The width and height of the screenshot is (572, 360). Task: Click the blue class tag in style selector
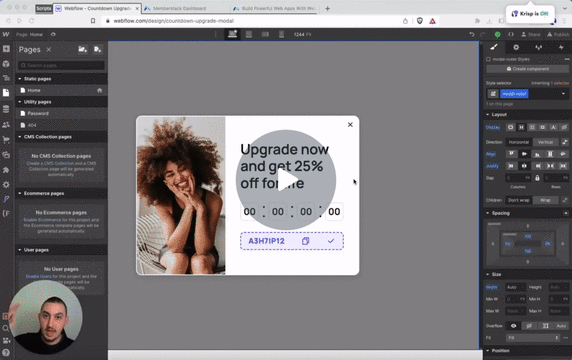pyautogui.click(x=514, y=94)
